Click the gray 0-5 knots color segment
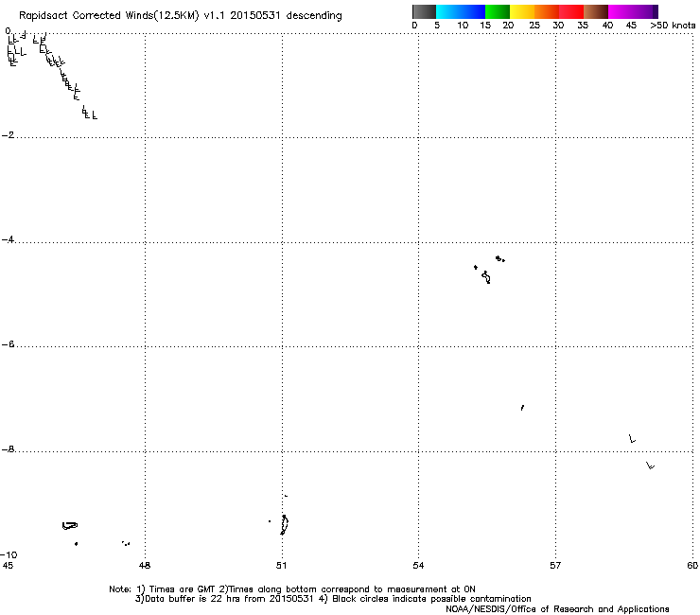 [x=424, y=11]
